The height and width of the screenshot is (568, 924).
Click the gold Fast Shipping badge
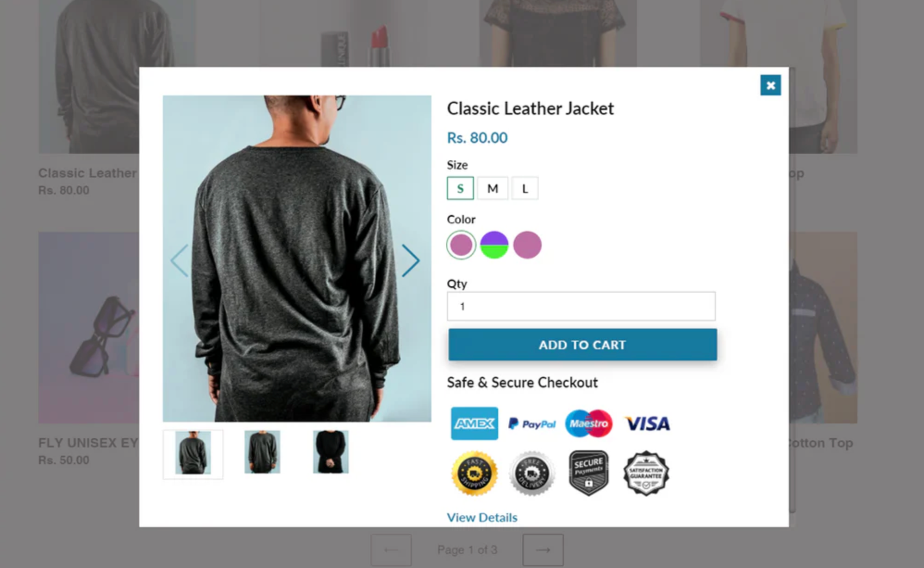pyautogui.click(x=474, y=473)
